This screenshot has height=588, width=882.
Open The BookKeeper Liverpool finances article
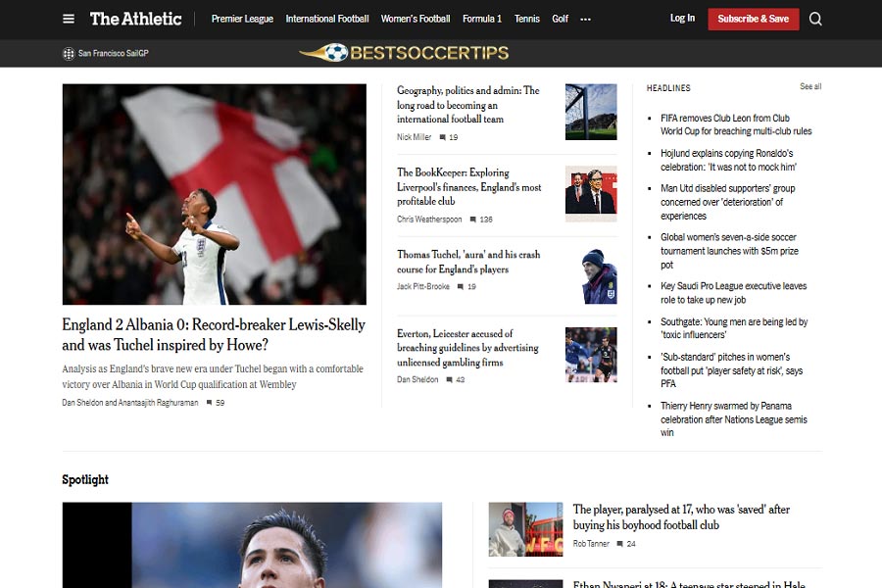pos(469,187)
